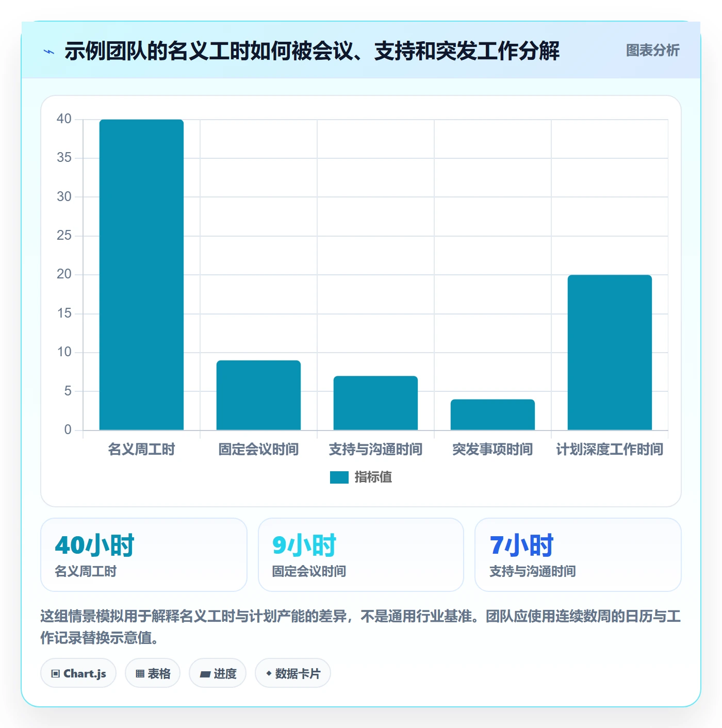Toggle the 指标值 legend color swatch

click(339, 477)
